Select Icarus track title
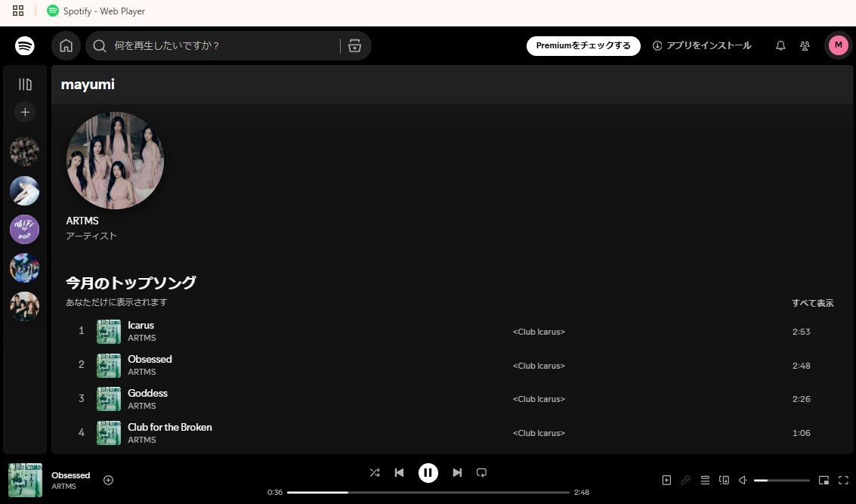The width and height of the screenshot is (856, 504). coord(141,326)
